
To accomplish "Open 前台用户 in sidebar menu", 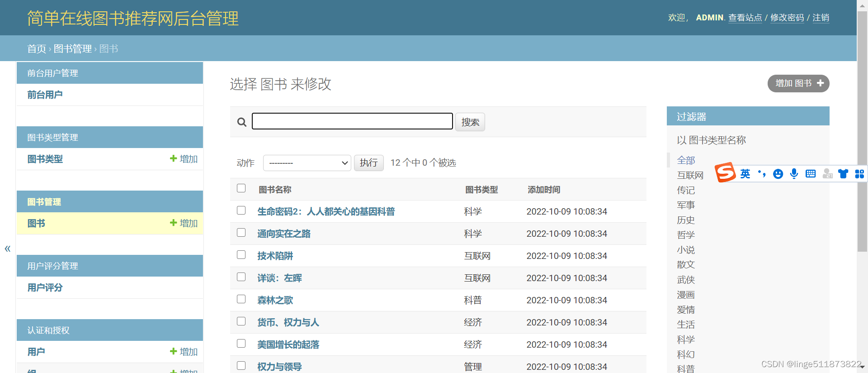I will 45,95.
